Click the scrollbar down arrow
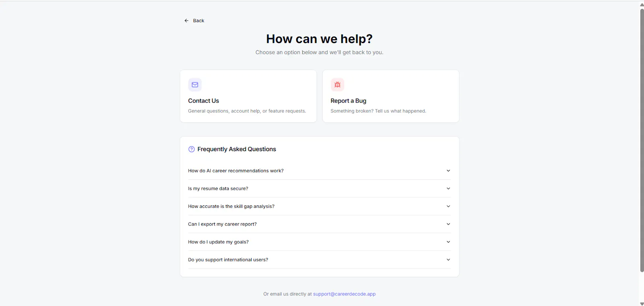 tap(642, 304)
